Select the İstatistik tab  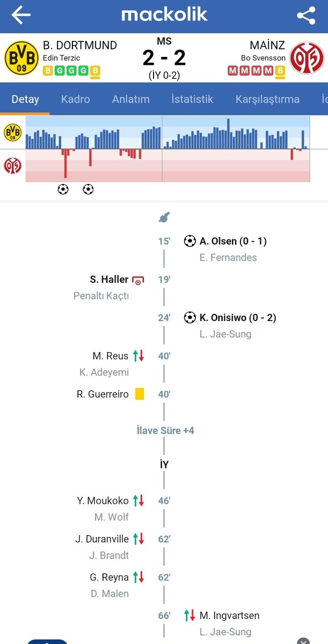(x=192, y=99)
